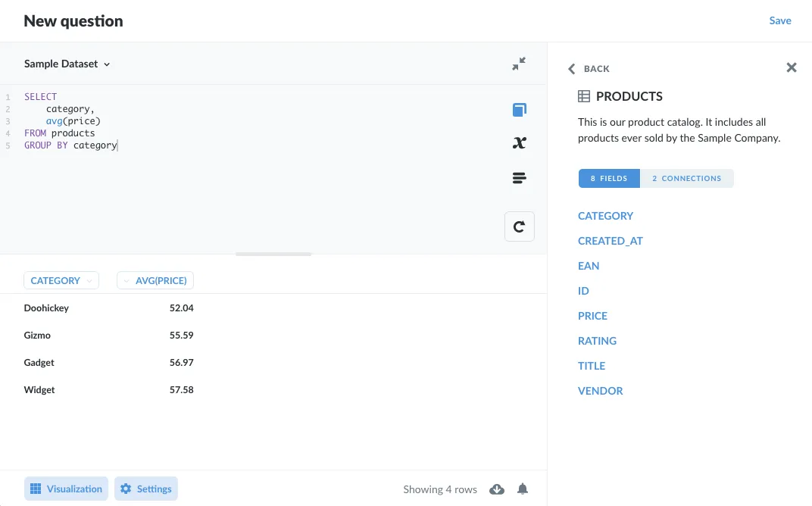This screenshot has width=812, height=506.
Task: Go BACK in the reference sidebar
Action: click(588, 68)
